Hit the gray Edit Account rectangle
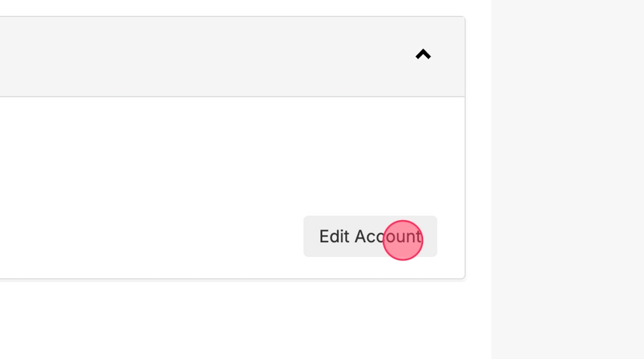The height and width of the screenshot is (359, 644). pos(370,236)
